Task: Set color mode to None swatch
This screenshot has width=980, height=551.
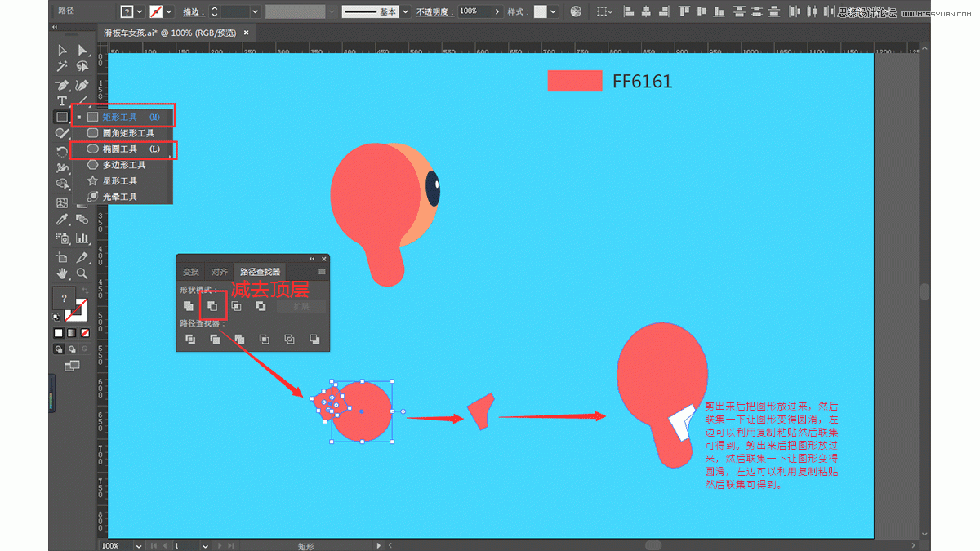Action: tap(84, 333)
